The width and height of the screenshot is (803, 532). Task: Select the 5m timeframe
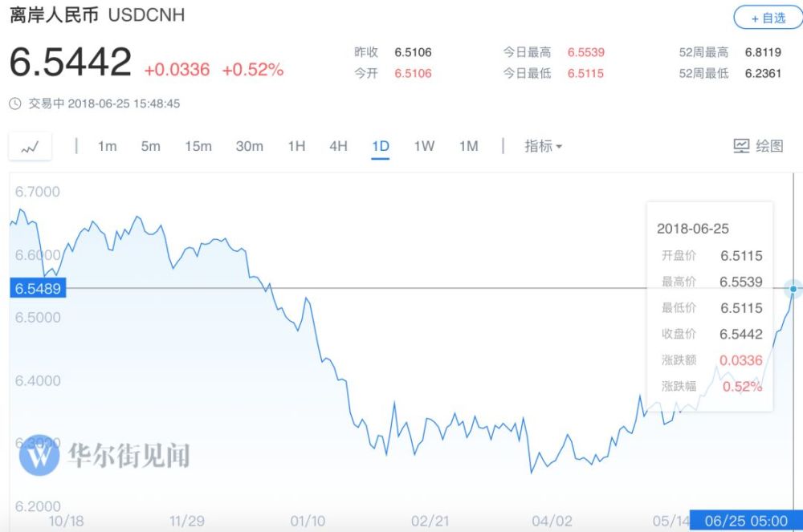150,146
